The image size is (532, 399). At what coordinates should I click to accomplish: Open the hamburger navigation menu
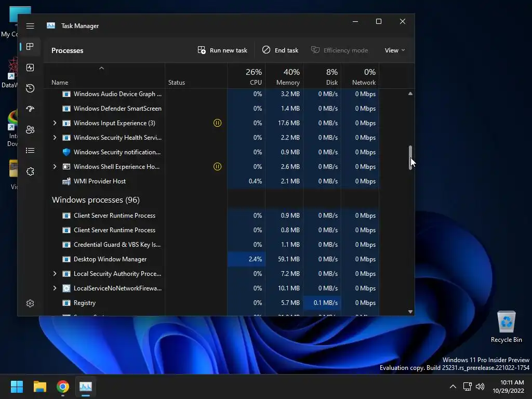point(30,26)
